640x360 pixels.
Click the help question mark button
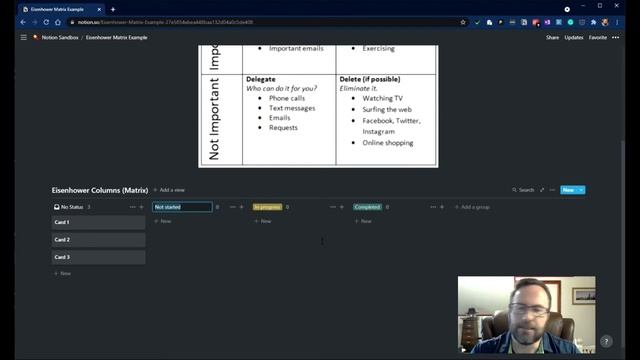pos(606,341)
